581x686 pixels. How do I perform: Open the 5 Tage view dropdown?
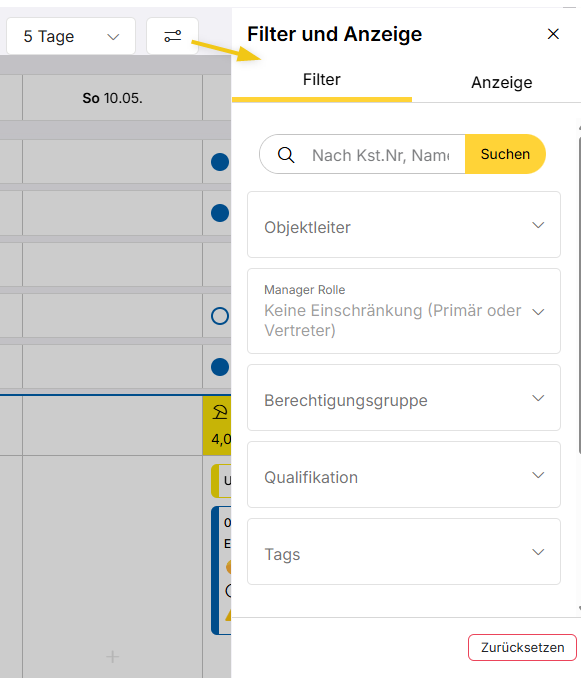pyautogui.click(x=71, y=36)
